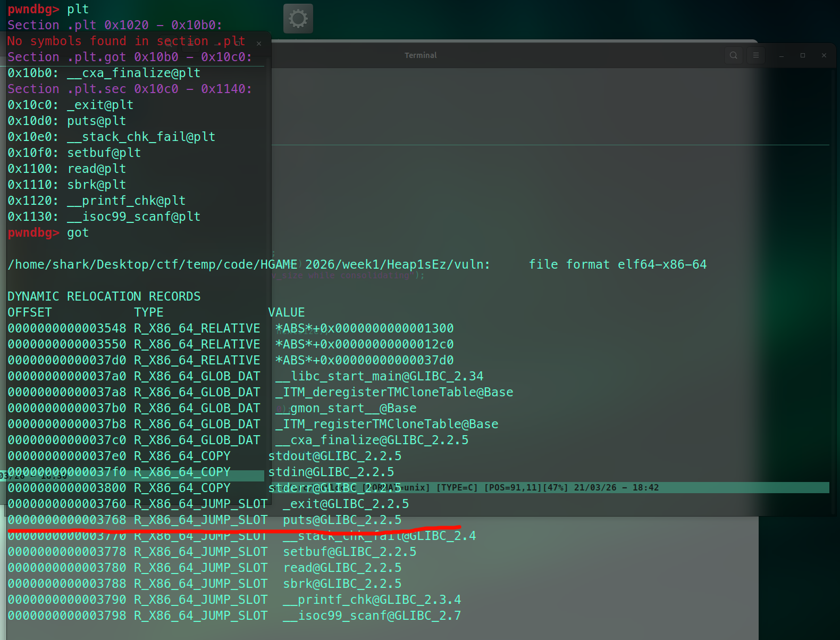
Task: Click _ITM_registerTMCloneTable@Base value
Action: (x=387, y=424)
